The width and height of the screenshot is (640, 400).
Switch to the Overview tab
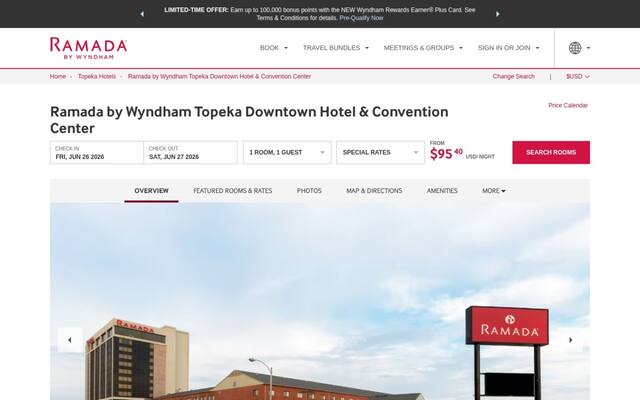[x=151, y=191]
